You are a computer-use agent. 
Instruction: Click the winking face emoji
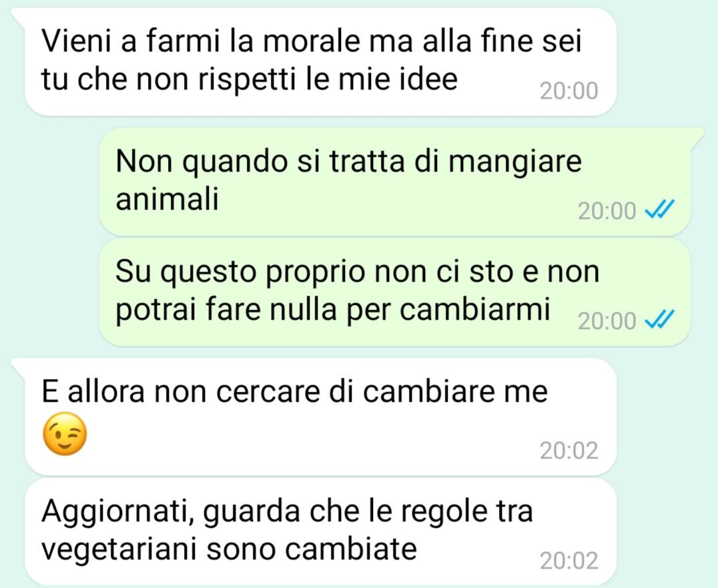[x=65, y=434]
